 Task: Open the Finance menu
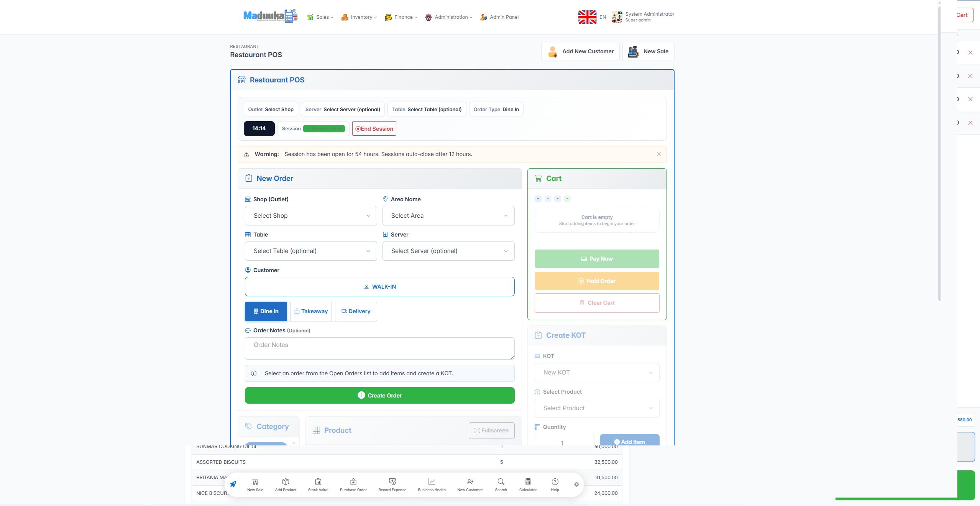click(x=400, y=17)
